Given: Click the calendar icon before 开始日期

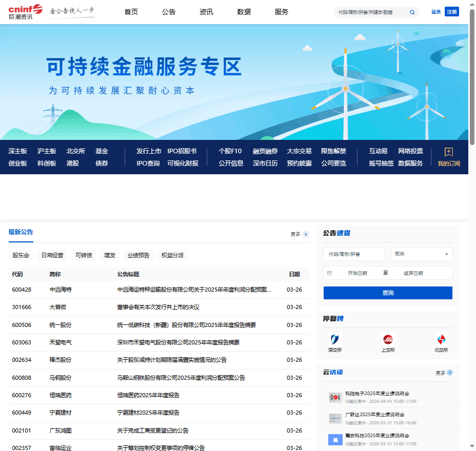Looking at the screenshot, I should click(329, 273).
